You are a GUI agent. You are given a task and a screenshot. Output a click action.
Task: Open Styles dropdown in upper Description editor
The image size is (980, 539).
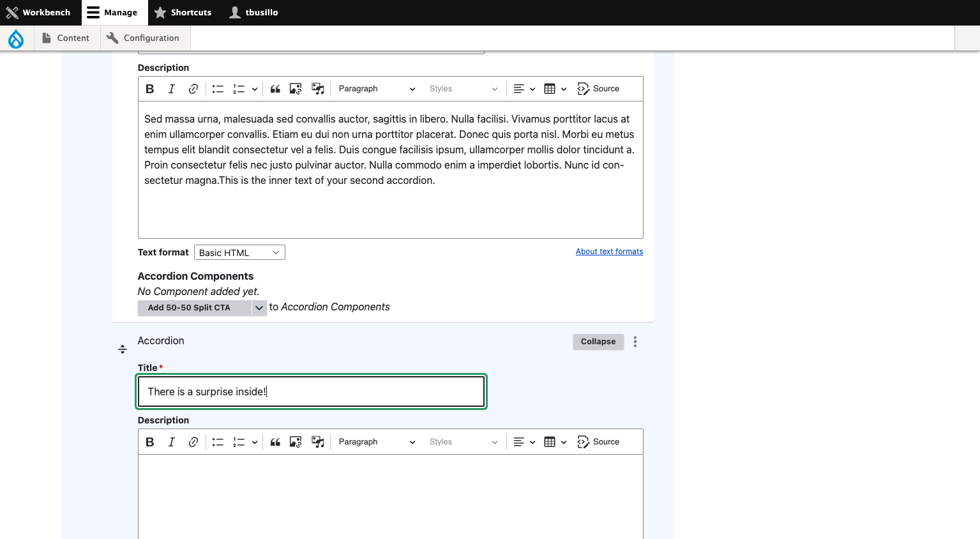463,89
